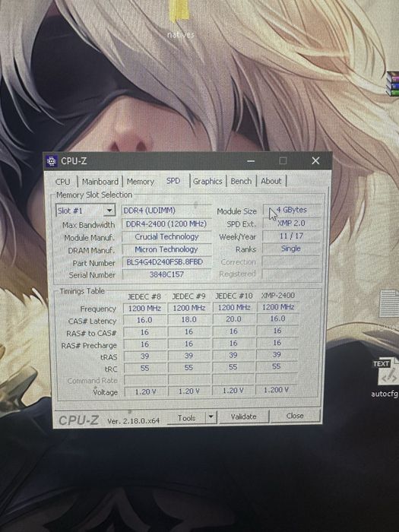Click the Single ranks value
This screenshot has width=399, height=532.
[x=292, y=249]
